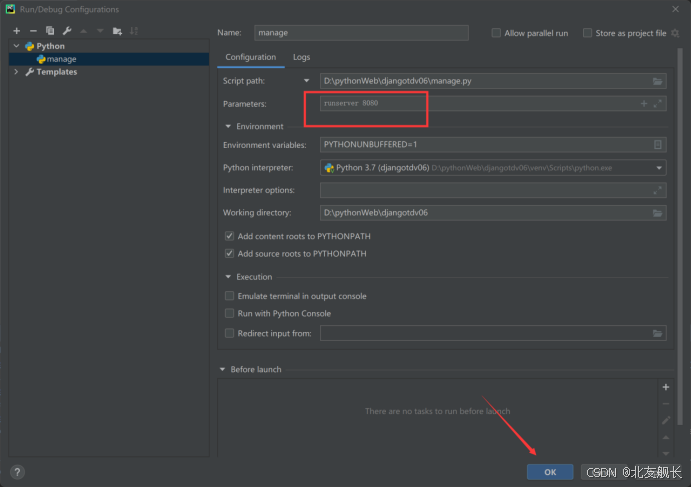Collapse the Before launch section
The width and height of the screenshot is (691, 487).
(222, 369)
